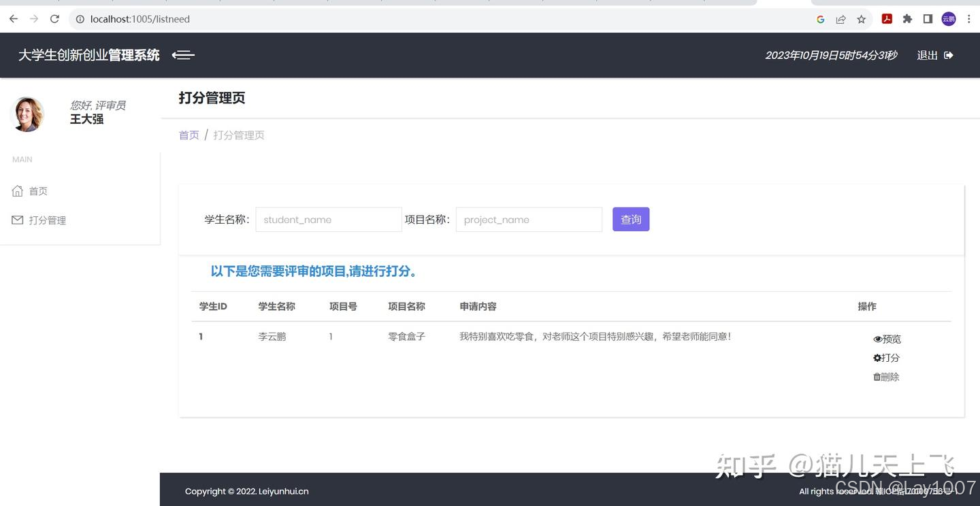Click the 大学生创新创业管理系统 title
980x506 pixels.
click(89, 55)
